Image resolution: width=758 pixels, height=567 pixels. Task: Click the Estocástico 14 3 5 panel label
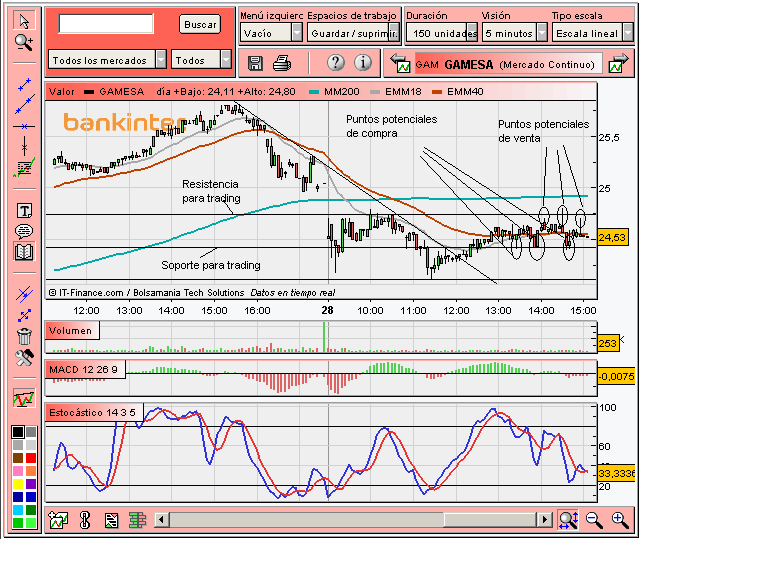coord(93,412)
